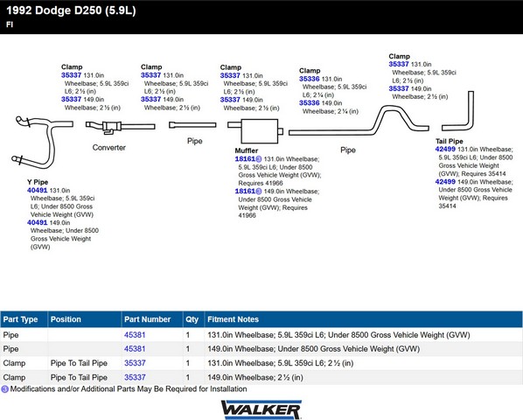
Task: Click '131.0in Wheelbase; 5.9L 359ci L6; 2½ (in)' table note
Action: [x=281, y=363]
